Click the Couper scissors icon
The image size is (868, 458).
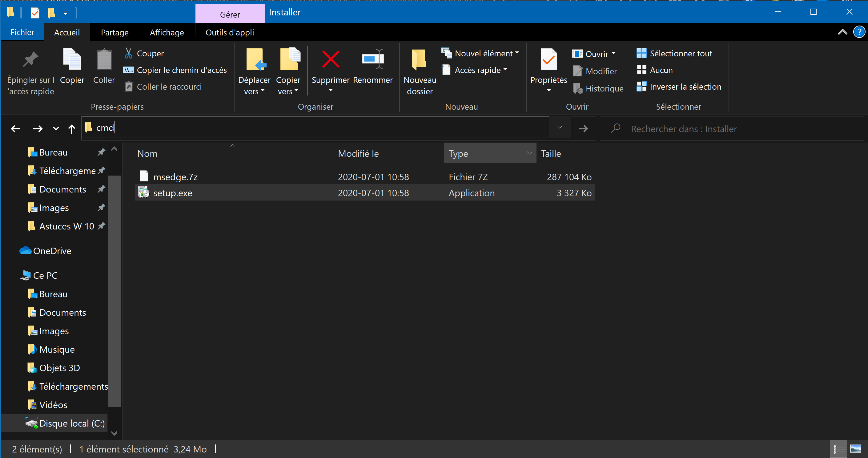tap(128, 53)
